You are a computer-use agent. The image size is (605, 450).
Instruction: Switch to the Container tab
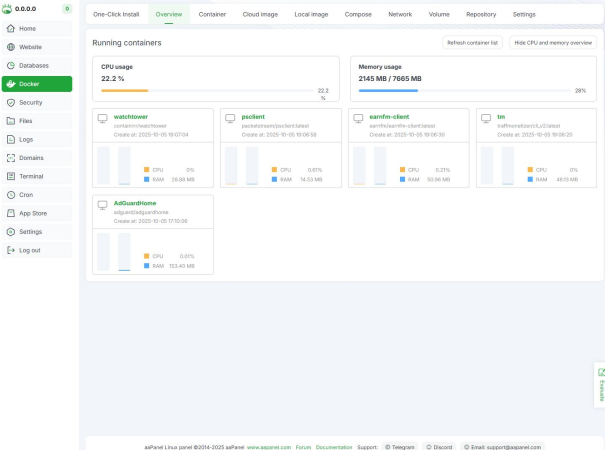212,15
